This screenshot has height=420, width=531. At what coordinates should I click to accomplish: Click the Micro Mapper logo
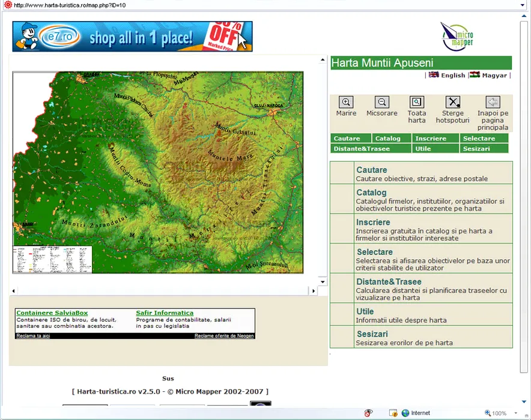[457, 36]
